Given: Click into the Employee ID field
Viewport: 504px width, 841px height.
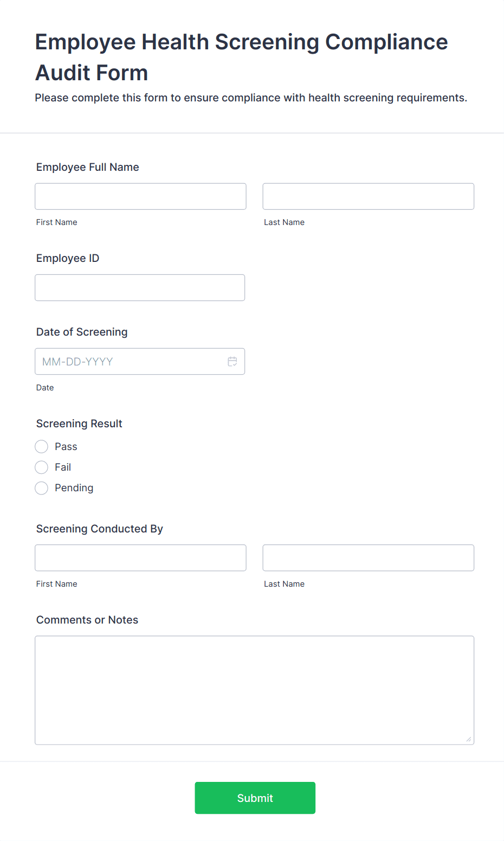Looking at the screenshot, I should tap(140, 287).
